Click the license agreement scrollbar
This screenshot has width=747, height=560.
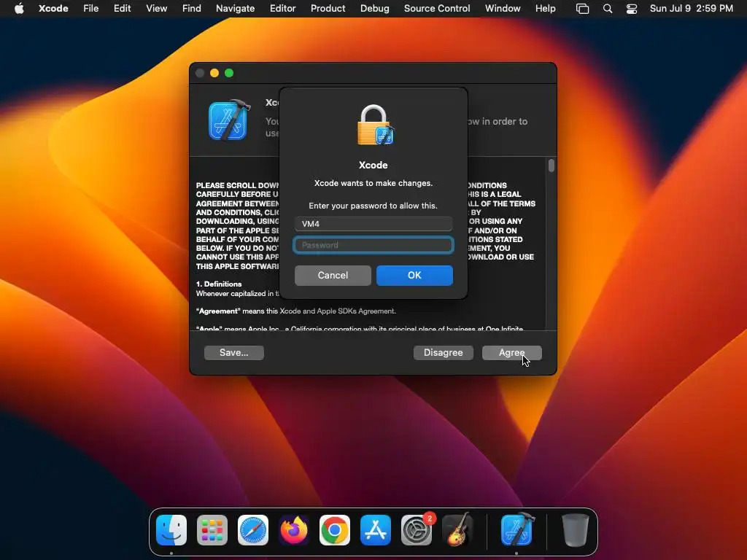(x=551, y=166)
